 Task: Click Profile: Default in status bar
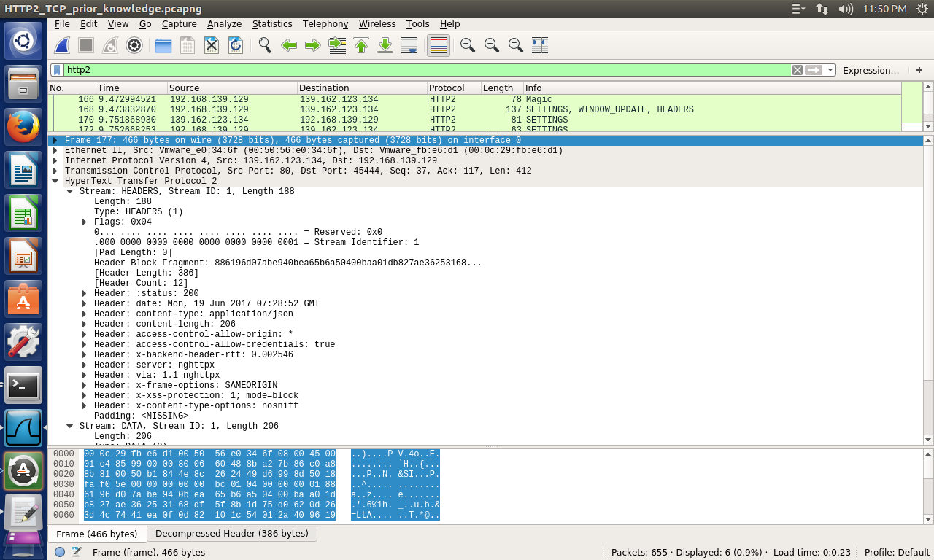(898, 552)
